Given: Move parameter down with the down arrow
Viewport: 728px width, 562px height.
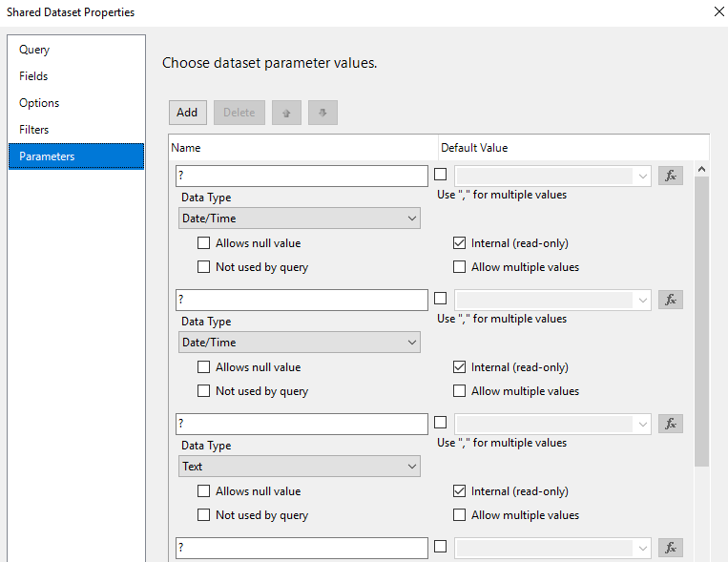Looking at the screenshot, I should click(x=322, y=113).
